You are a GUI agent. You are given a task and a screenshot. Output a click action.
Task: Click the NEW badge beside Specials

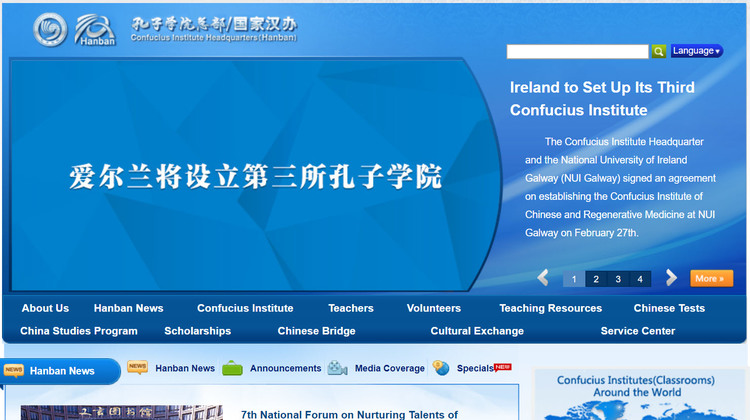coord(503,367)
